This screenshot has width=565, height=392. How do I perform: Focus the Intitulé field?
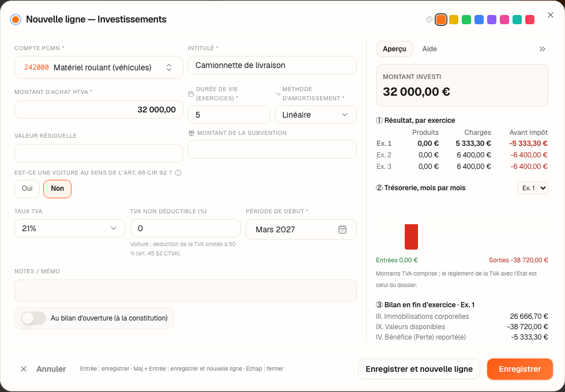pos(272,65)
